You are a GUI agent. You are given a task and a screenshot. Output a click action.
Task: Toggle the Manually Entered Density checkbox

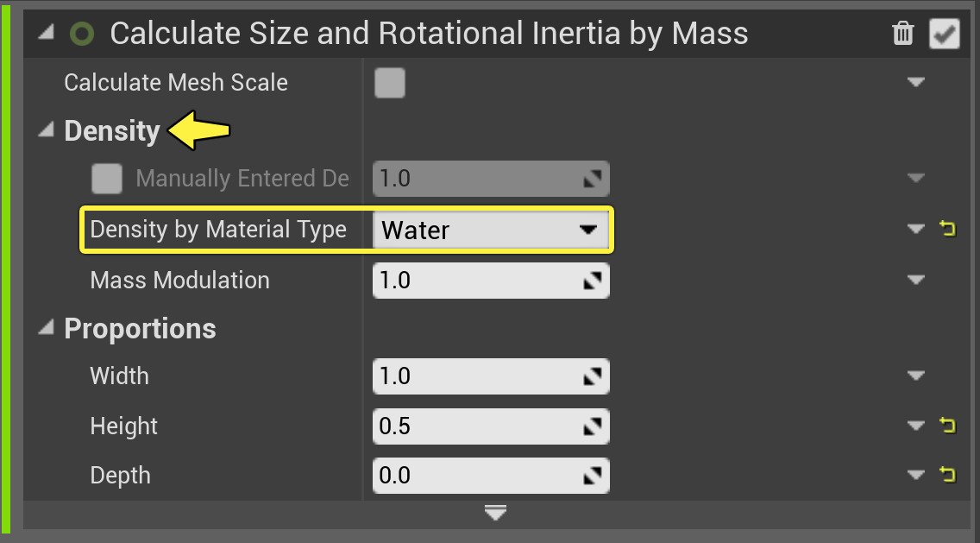107,179
